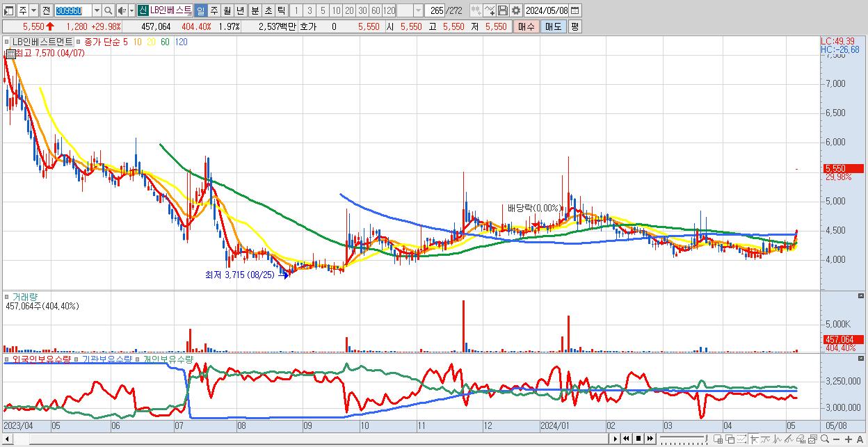Click the 매도 sell button
868x447 pixels.
(553, 26)
